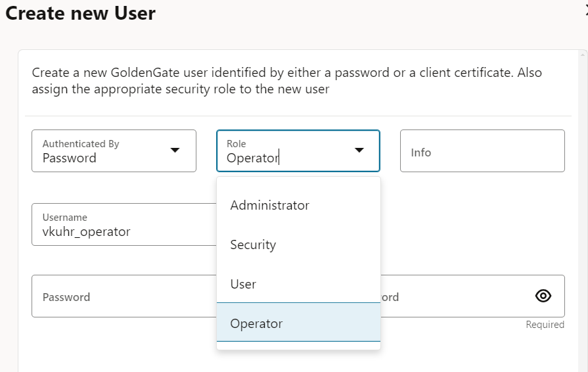Click the Create new User heading
This screenshot has width=588, height=372.
tap(80, 13)
